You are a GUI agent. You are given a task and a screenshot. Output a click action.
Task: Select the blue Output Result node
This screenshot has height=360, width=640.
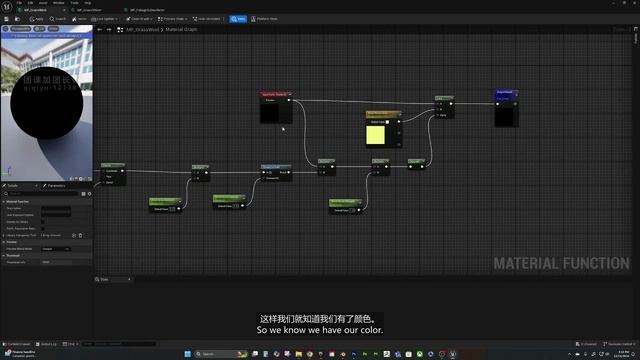[x=507, y=108]
